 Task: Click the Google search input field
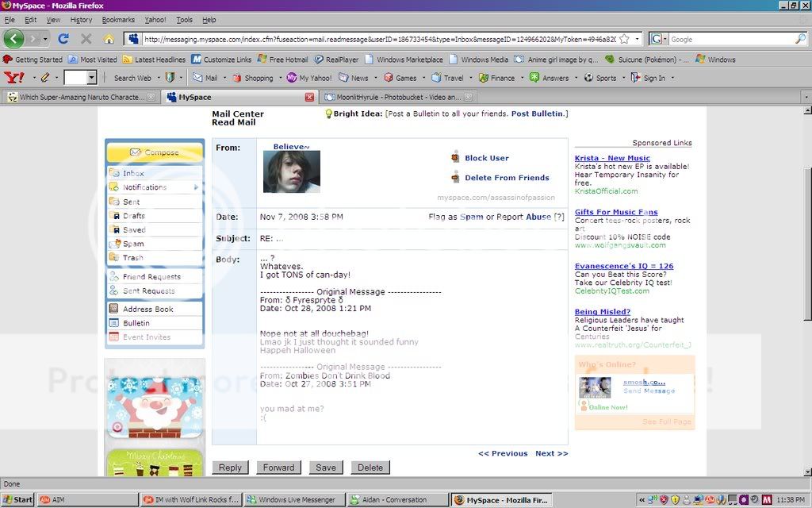(x=731, y=39)
